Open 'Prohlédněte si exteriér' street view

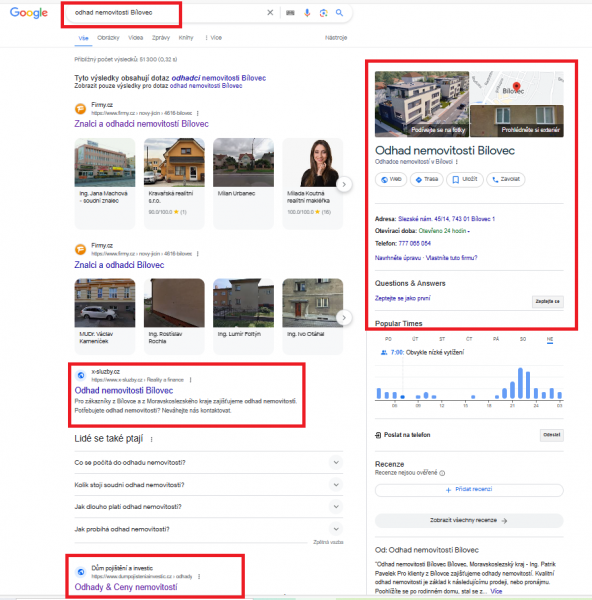(x=517, y=121)
